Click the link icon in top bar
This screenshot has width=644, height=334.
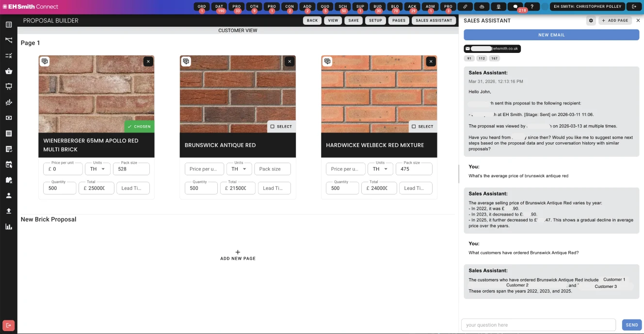click(465, 7)
